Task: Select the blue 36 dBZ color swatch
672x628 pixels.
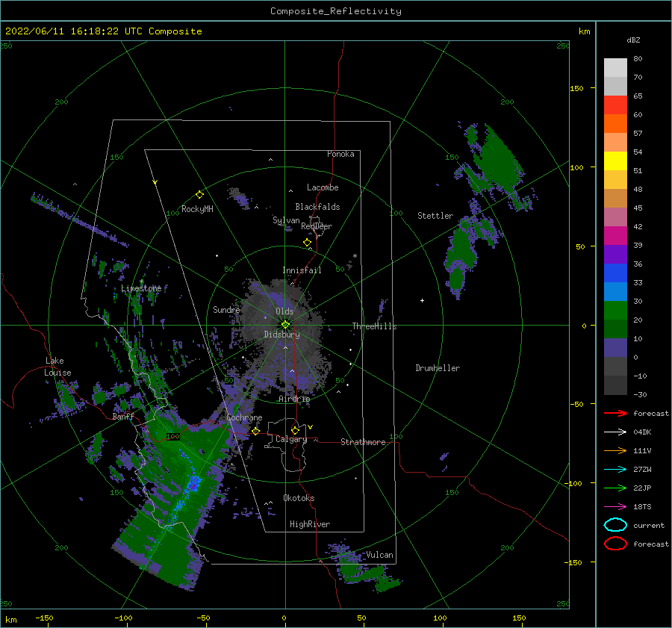Action: tap(615, 273)
